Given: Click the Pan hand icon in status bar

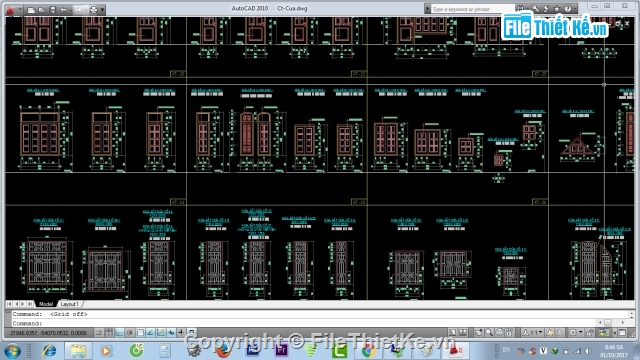Looking at the screenshot, I should [479, 333].
